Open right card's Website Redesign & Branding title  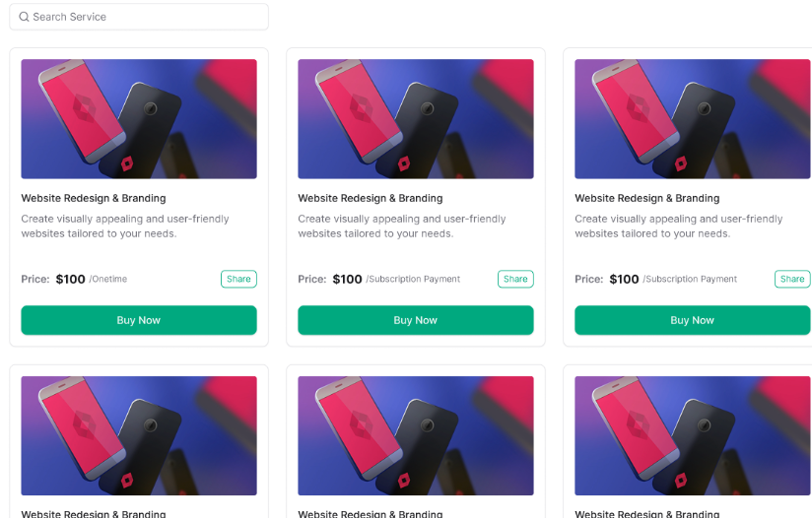(x=647, y=198)
